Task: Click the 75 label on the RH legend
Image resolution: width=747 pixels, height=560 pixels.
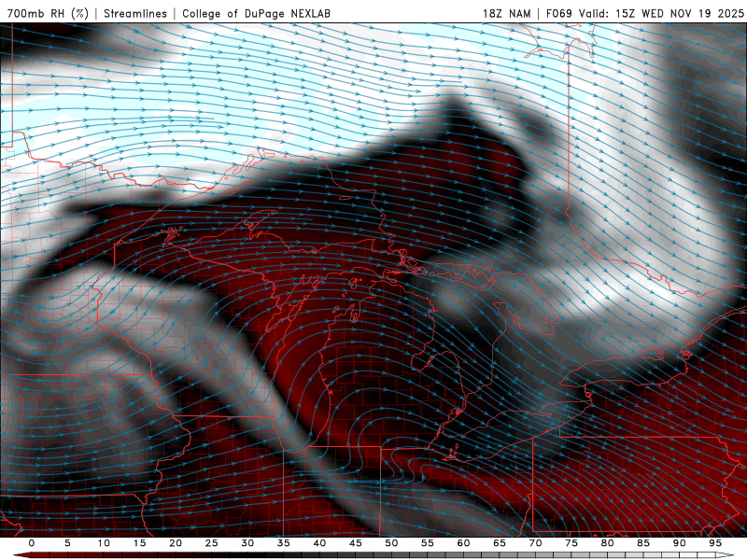Action: (x=571, y=543)
